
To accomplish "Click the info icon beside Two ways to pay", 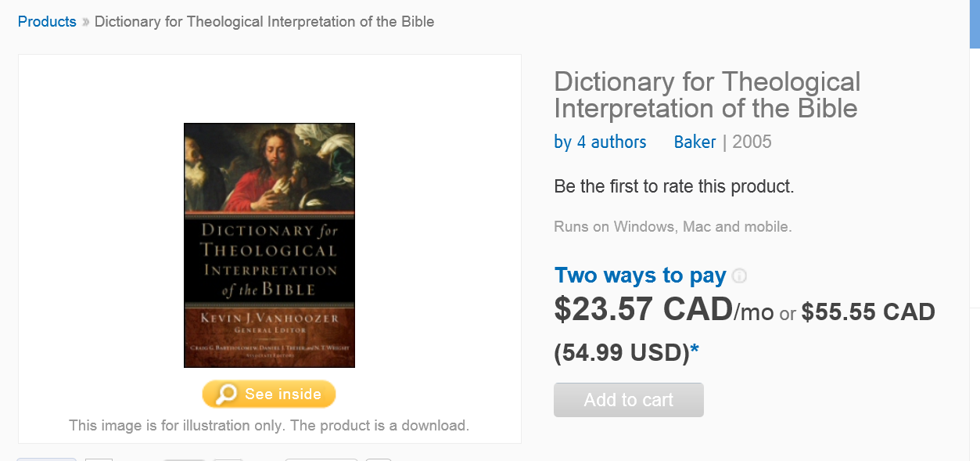I will [x=739, y=276].
